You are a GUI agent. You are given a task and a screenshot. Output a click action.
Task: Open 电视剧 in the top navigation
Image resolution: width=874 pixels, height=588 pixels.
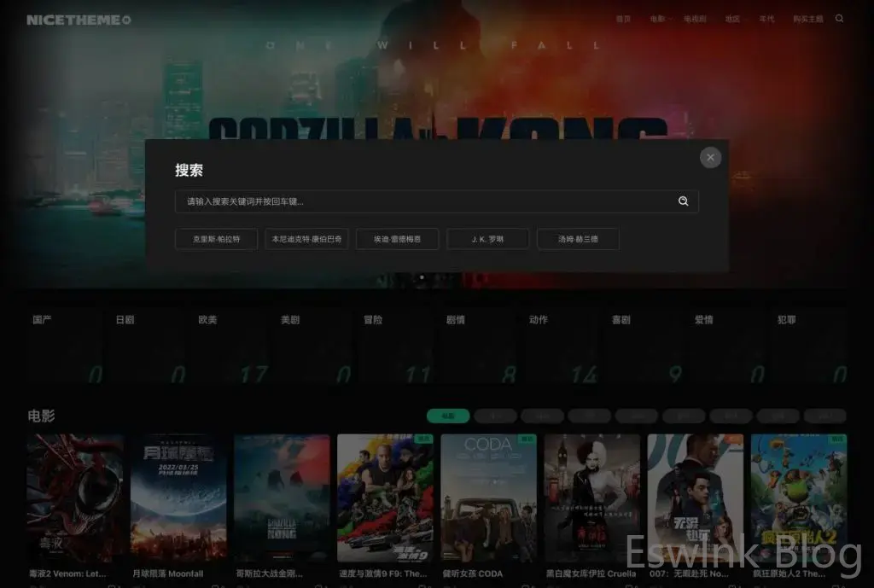tap(695, 19)
